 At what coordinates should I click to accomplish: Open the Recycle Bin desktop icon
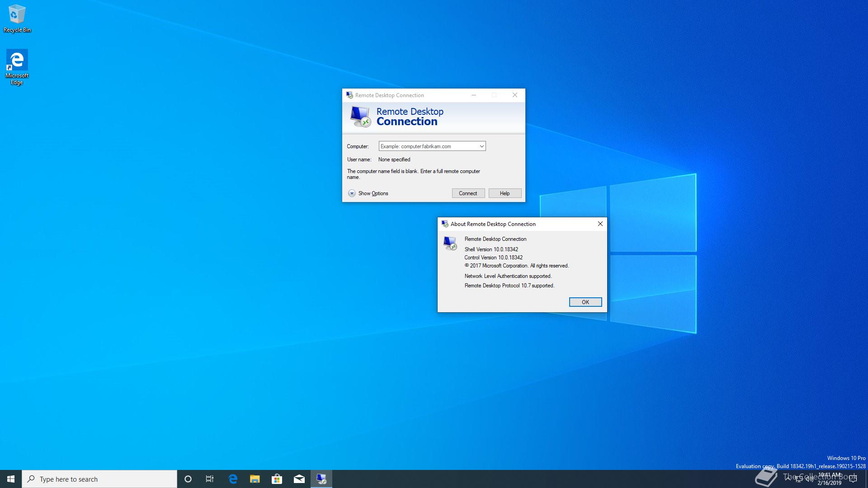(x=17, y=19)
